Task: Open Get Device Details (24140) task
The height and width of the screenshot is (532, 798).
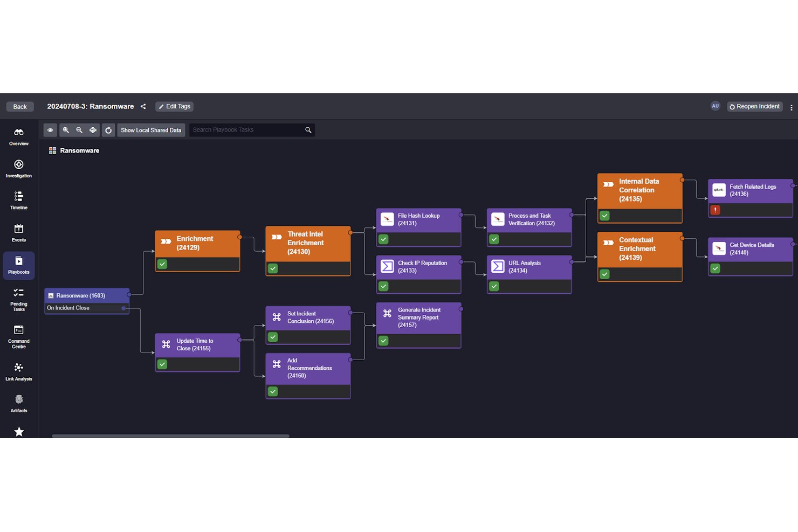Action: (750, 257)
